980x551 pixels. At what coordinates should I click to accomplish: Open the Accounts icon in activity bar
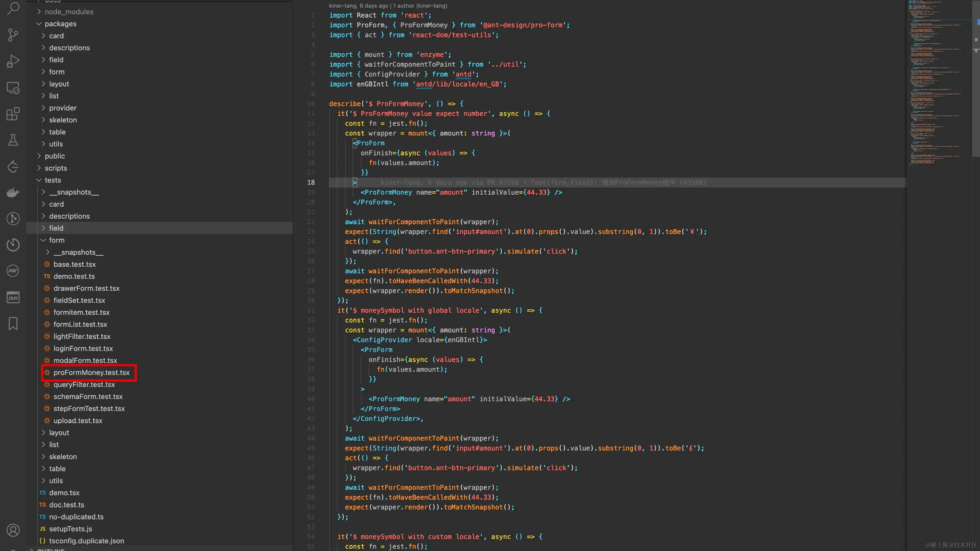tap(13, 530)
